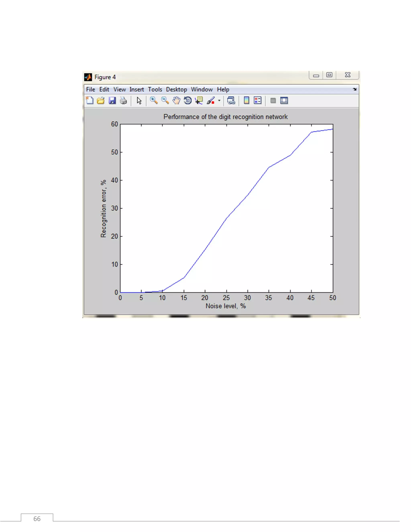
Task: Select the Data Cursor tool
Action: coord(199,100)
